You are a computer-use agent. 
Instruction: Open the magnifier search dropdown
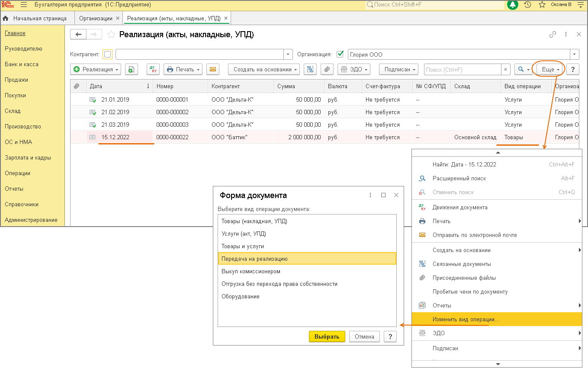tap(523, 69)
